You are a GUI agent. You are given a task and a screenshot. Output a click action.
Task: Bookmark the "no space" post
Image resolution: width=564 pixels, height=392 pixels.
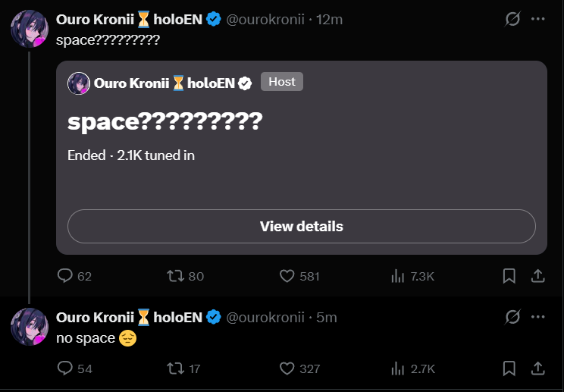pos(509,368)
